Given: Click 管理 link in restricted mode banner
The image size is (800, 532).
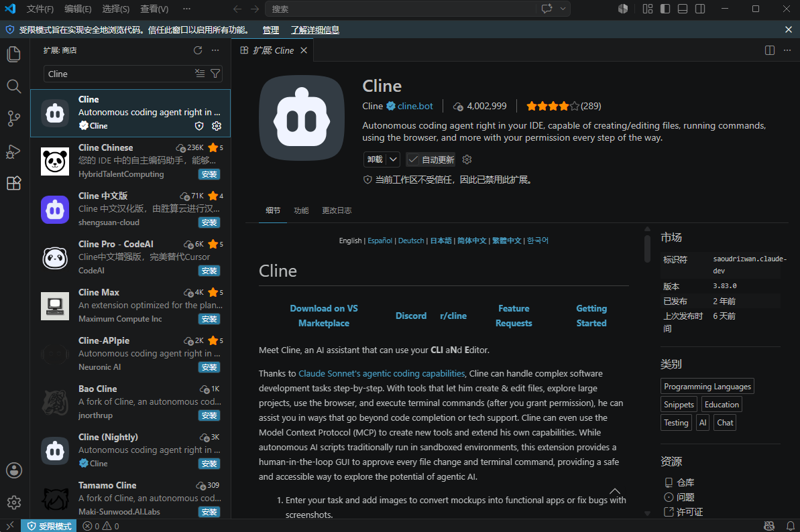Looking at the screenshot, I should [270, 29].
